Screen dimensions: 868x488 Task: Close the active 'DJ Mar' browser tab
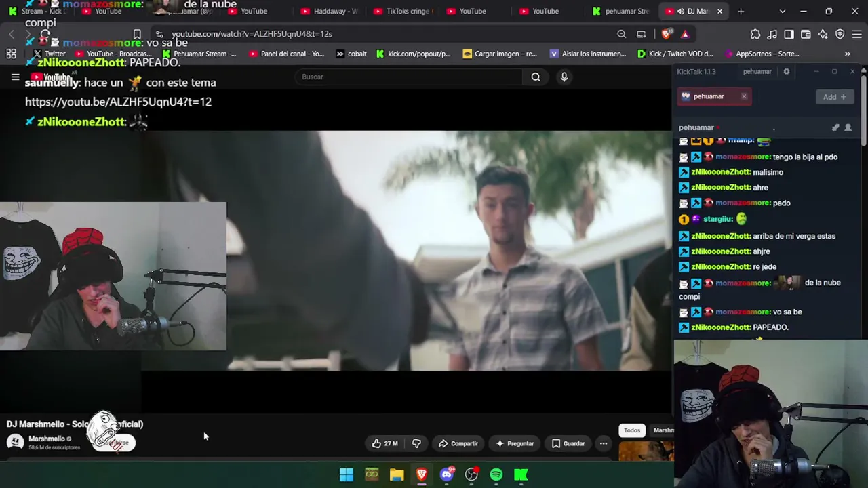(x=719, y=11)
